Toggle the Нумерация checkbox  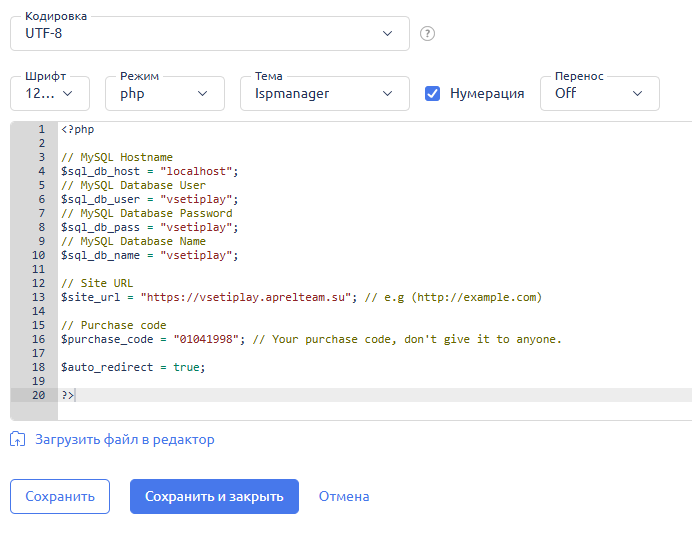432,93
